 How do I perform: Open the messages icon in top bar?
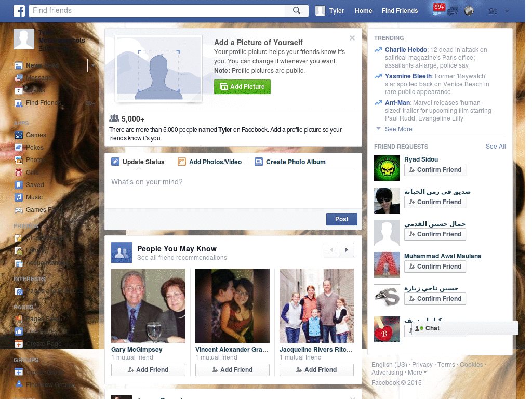pyautogui.click(x=453, y=11)
